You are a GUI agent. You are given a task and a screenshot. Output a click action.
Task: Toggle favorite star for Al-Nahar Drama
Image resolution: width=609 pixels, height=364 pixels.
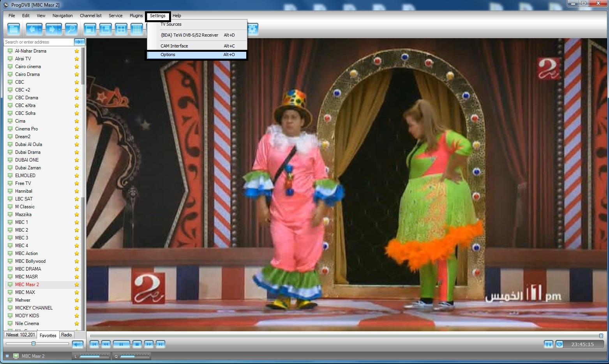click(77, 51)
